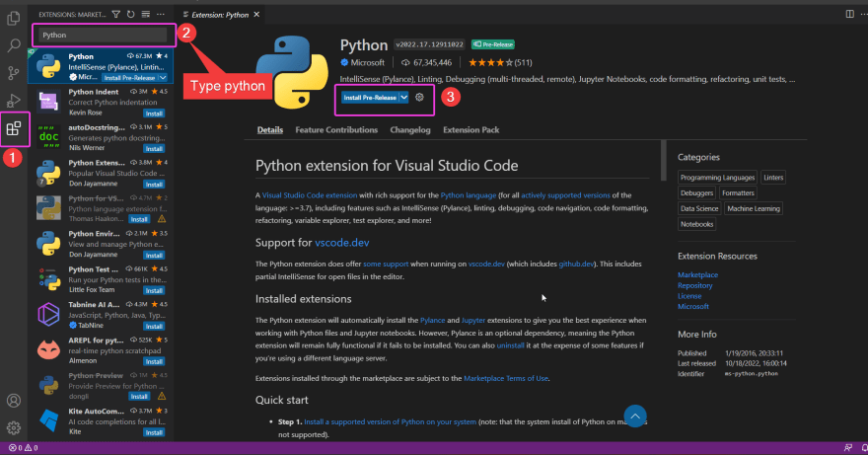Install the Python Environment Manager extension
The image size is (868, 455).
[x=154, y=255]
